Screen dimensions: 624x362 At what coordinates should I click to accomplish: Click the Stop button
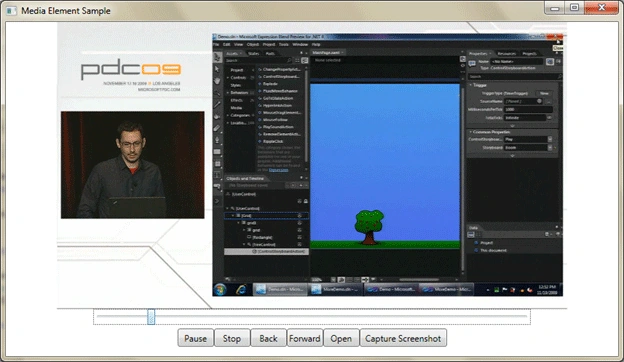click(x=232, y=338)
